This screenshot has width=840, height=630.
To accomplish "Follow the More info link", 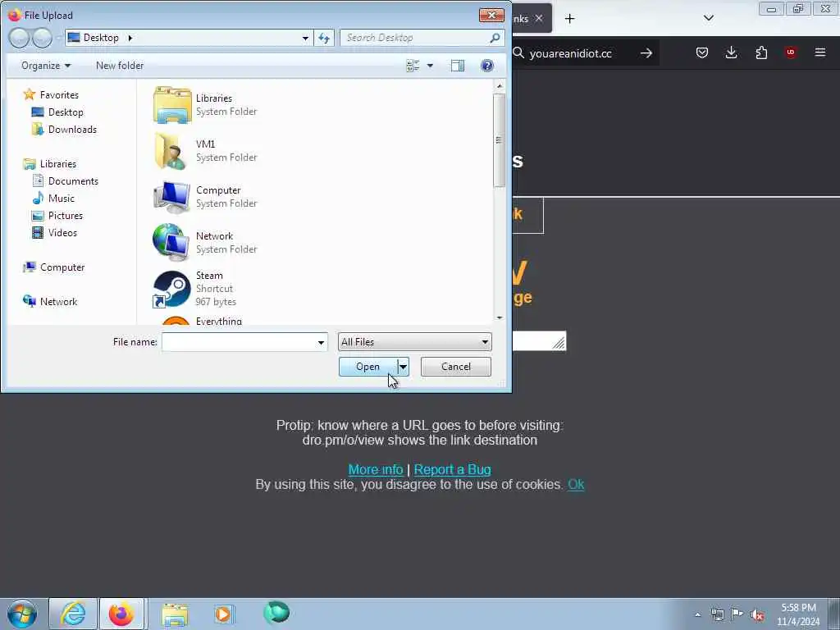I will [x=376, y=469].
